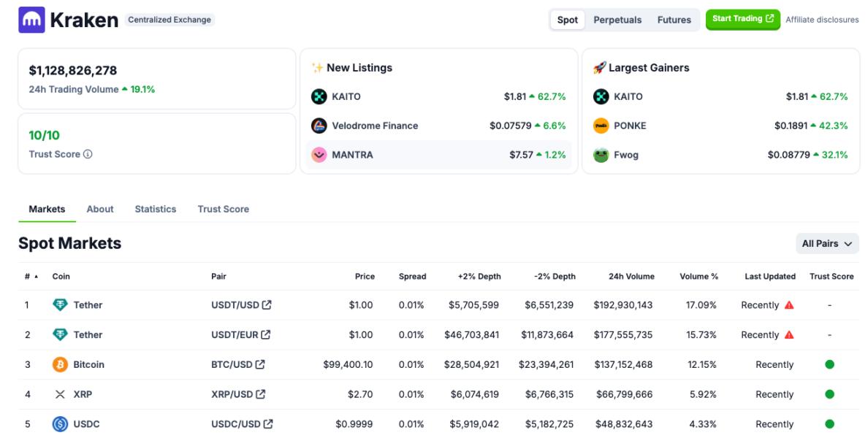Viewport: 868px width, 438px height.
Task: Click green trust score dot for USDC
Action: click(x=829, y=424)
